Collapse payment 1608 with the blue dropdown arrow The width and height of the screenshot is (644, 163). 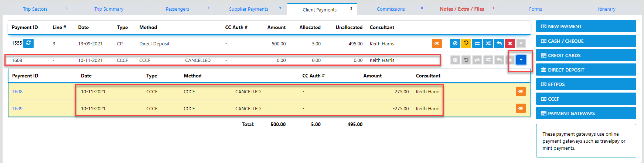521,60
